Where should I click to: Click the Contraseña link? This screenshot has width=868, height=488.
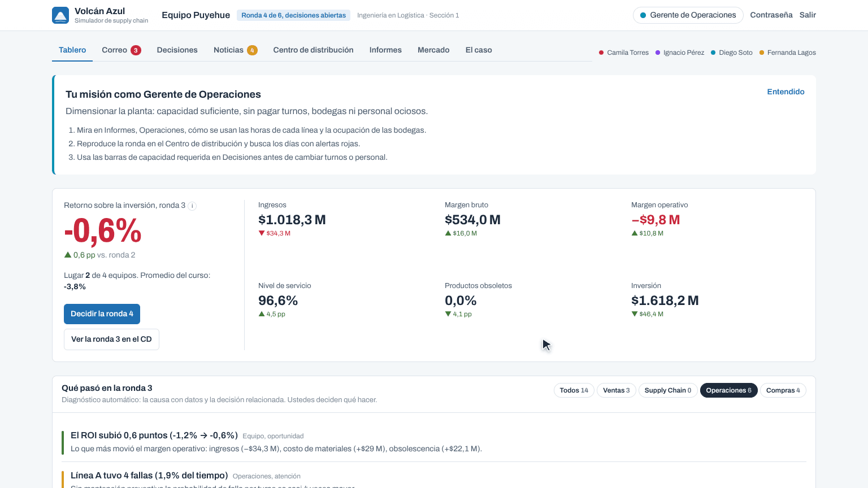[x=771, y=15]
